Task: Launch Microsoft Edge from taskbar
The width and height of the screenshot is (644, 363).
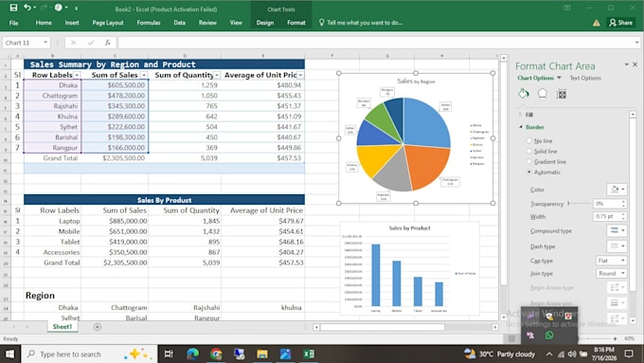Action: tap(192, 354)
